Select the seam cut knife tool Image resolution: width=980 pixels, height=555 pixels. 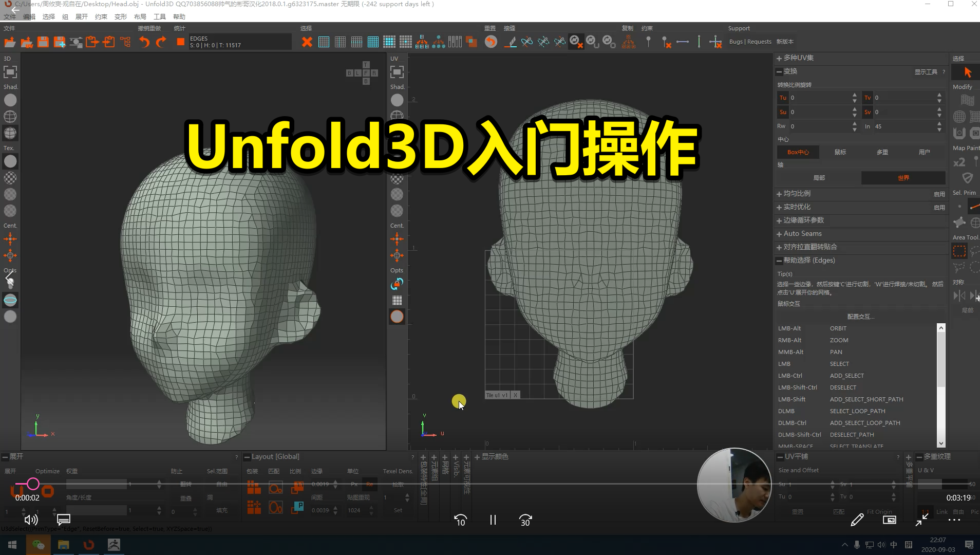(x=510, y=42)
